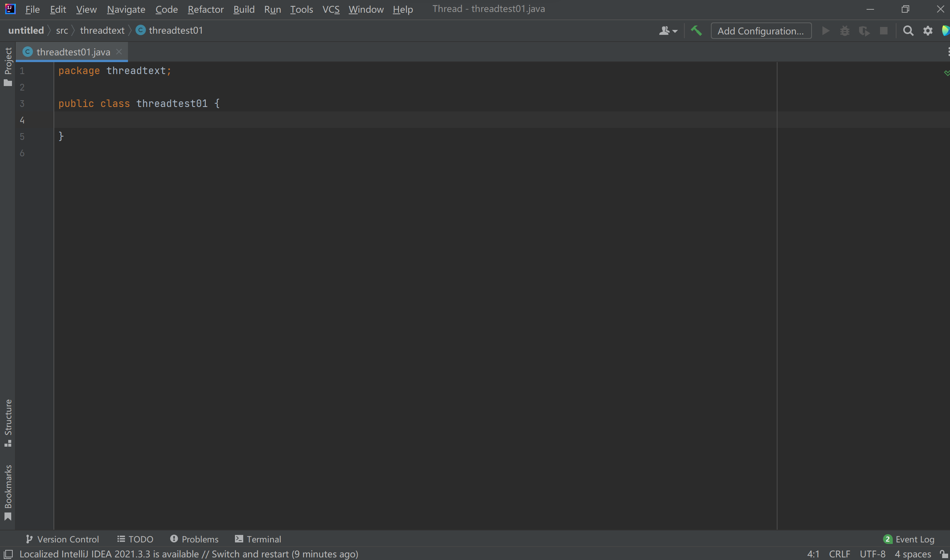
Task: Open Search Everywhere magnifier icon
Action: click(x=908, y=31)
